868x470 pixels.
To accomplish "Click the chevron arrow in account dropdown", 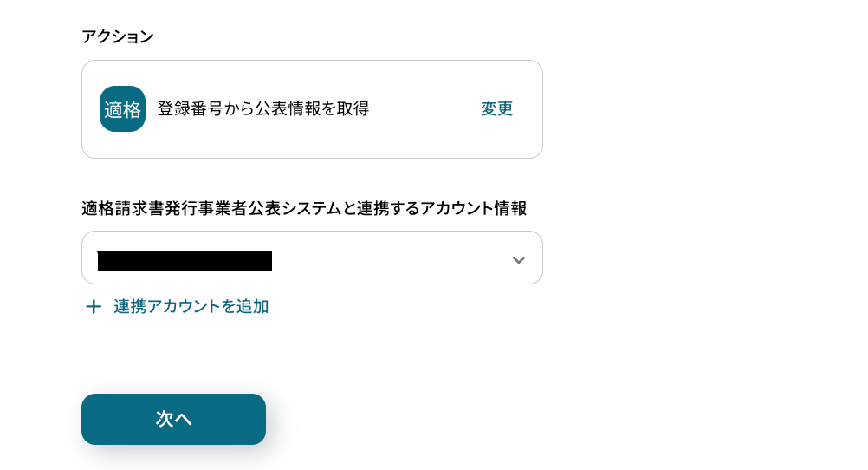I will coord(518,259).
